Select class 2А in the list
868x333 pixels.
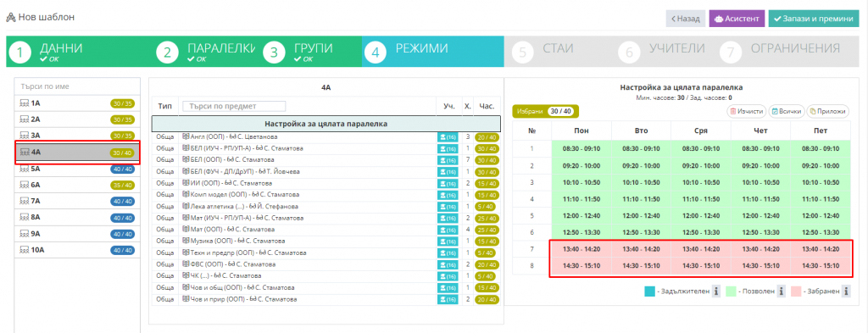[77, 119]
